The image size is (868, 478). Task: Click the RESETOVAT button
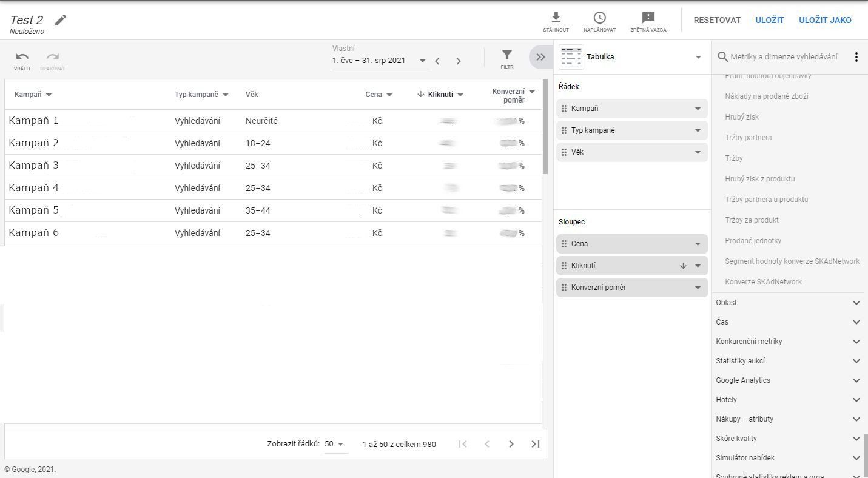(x=717, y=20)
